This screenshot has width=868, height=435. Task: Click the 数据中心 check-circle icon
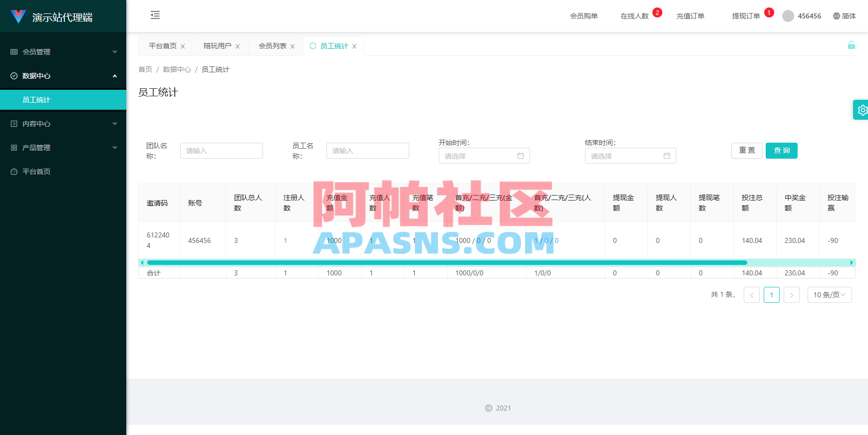[x=14, y=76]
